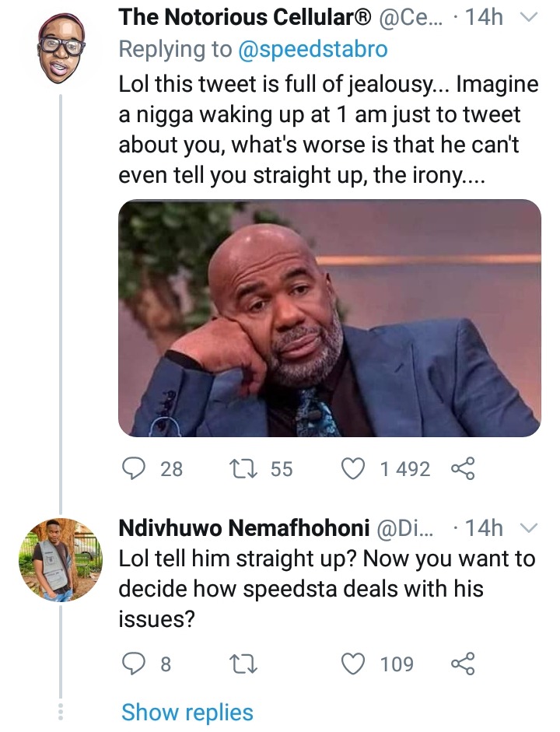Image resolution: width=560 pixels, height=732 pixels.
Task: Retweet The Notorious Cellular's tweet
Action: coord(243,469)
